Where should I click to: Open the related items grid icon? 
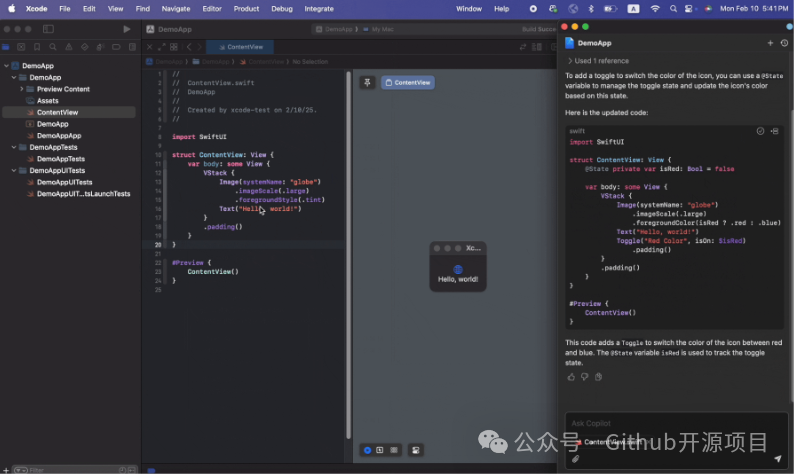pyautogui.click(x=174, y=47)
